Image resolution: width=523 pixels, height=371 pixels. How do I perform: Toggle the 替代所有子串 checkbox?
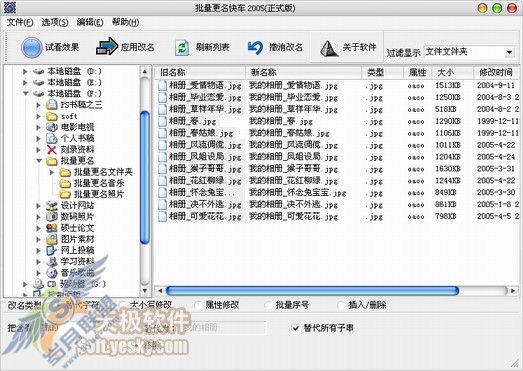[x=296, y=328]
